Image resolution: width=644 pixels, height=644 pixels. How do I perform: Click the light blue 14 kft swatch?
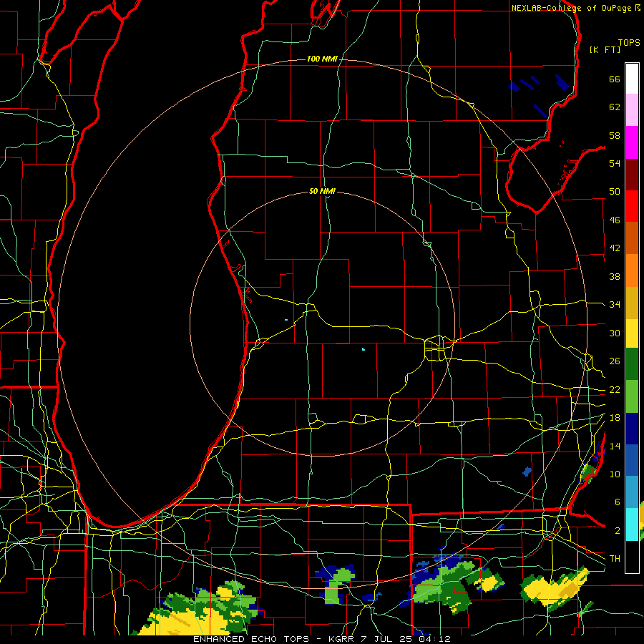click(x=632, y=492)
